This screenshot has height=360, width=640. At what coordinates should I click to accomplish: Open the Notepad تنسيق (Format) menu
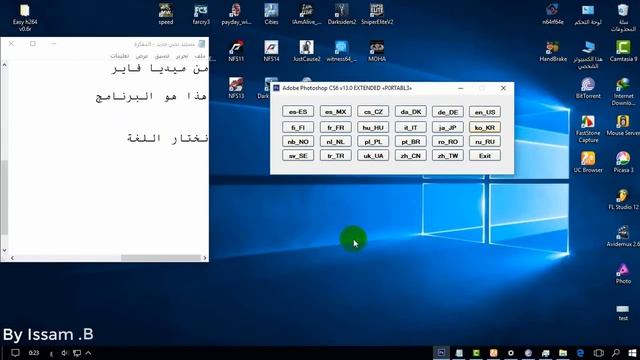(x=162, y=56)
